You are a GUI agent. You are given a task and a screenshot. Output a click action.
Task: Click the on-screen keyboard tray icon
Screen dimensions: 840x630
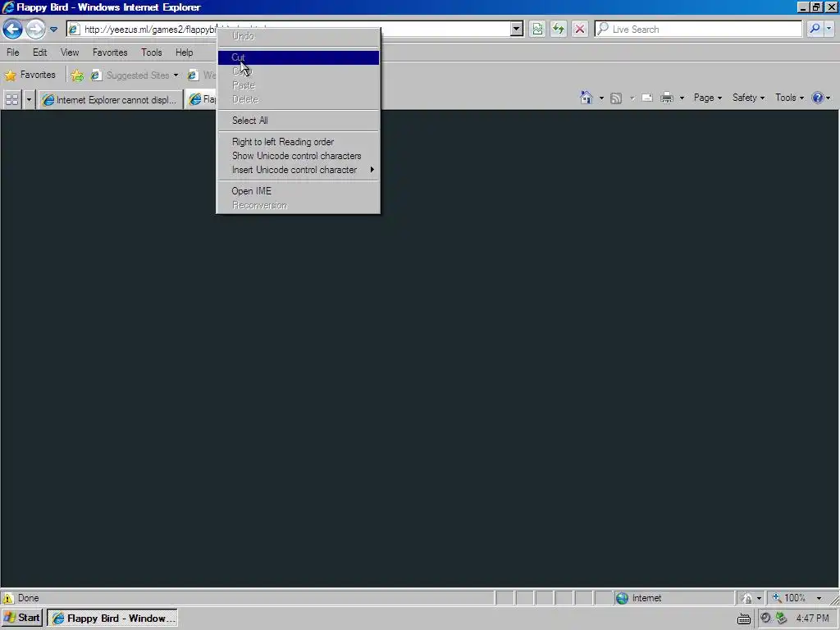pos(743,619)
